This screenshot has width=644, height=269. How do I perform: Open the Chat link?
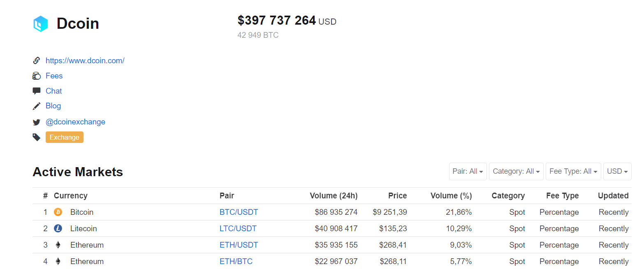pos(54,91)
